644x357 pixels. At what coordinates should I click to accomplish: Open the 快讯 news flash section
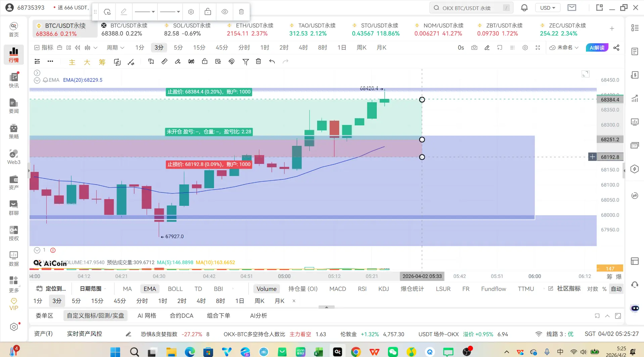(14, 80)
